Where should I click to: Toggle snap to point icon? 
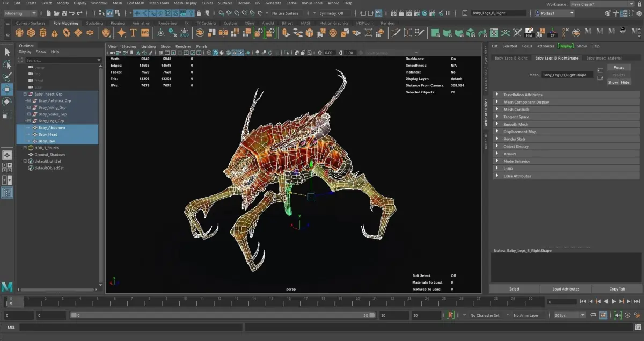[x=237, y=13]
